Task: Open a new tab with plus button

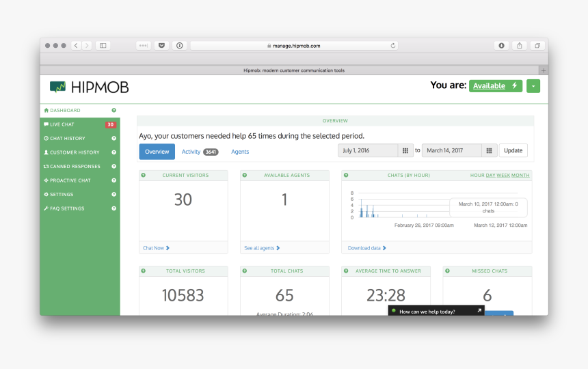Action: tap(544, 70)
